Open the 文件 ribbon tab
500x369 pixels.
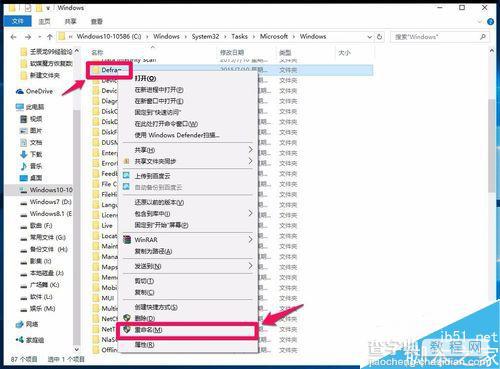click(17, 21)
